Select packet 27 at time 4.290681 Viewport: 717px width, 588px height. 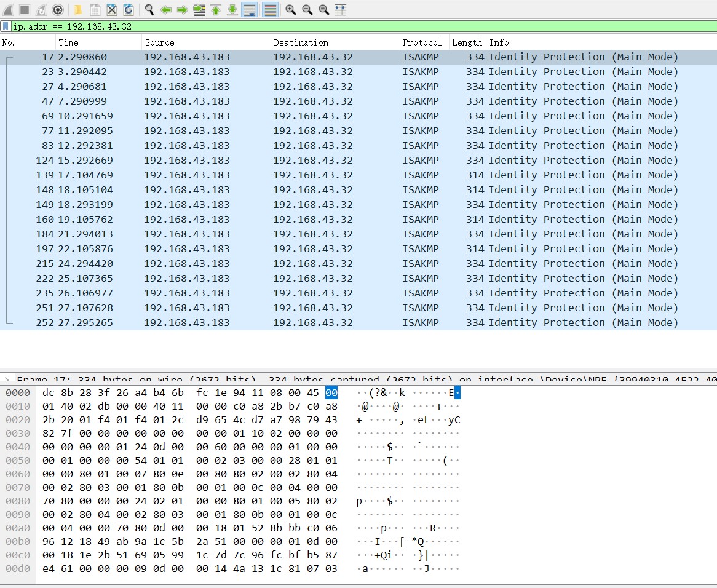(358, 87)
